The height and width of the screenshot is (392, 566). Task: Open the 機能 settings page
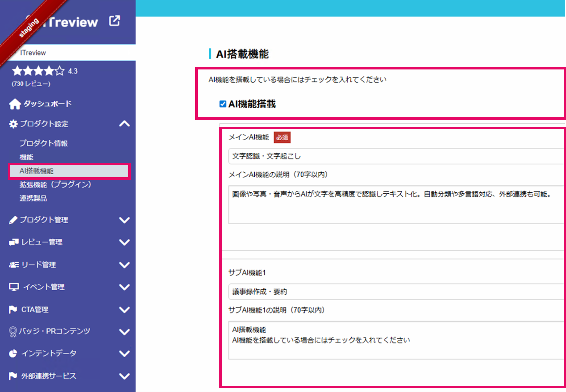click(26, 157)
